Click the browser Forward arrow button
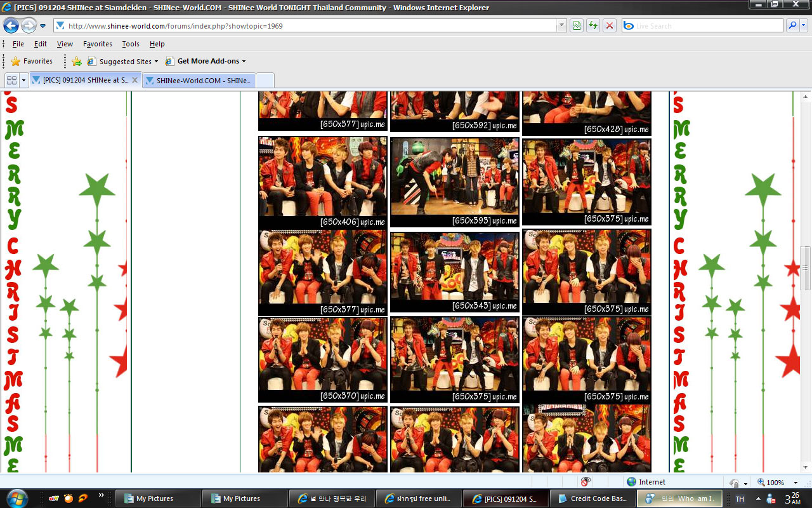Image resolution: width=812 pixels, height=508 pixels. [29, 25]
